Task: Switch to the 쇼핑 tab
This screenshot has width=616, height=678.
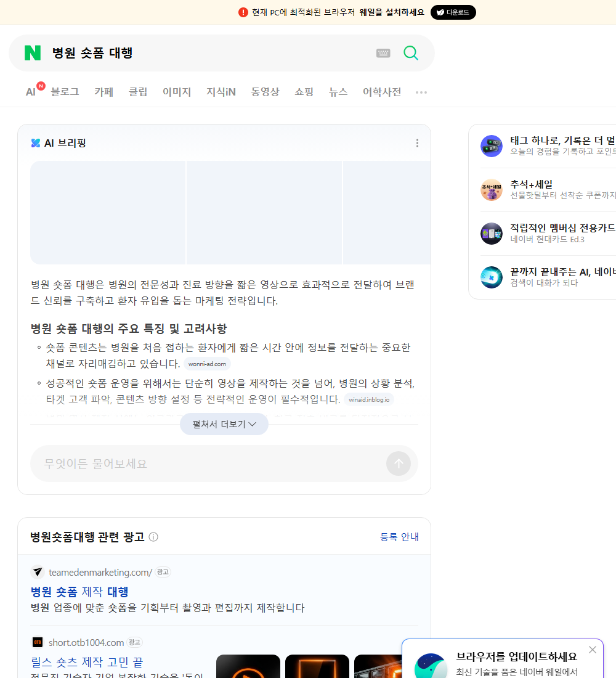Action: click(x=304, y=92)
